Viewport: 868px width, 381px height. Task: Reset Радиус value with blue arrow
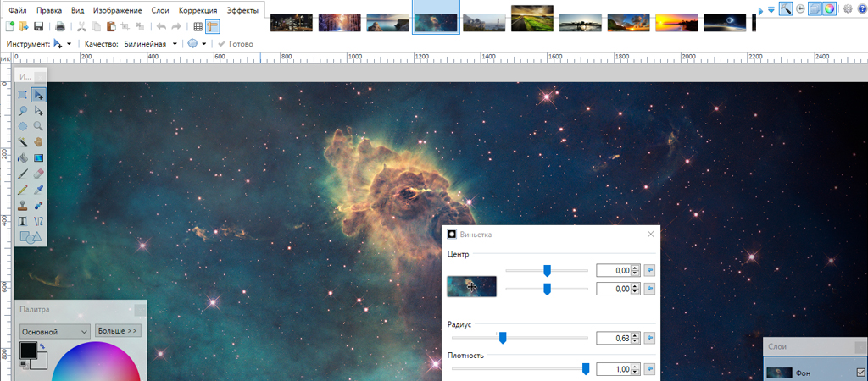(x=650, y=337)
